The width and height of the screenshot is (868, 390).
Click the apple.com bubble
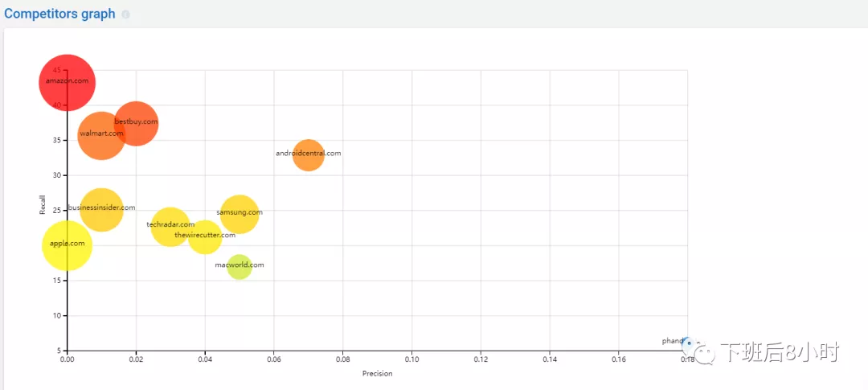67,245
